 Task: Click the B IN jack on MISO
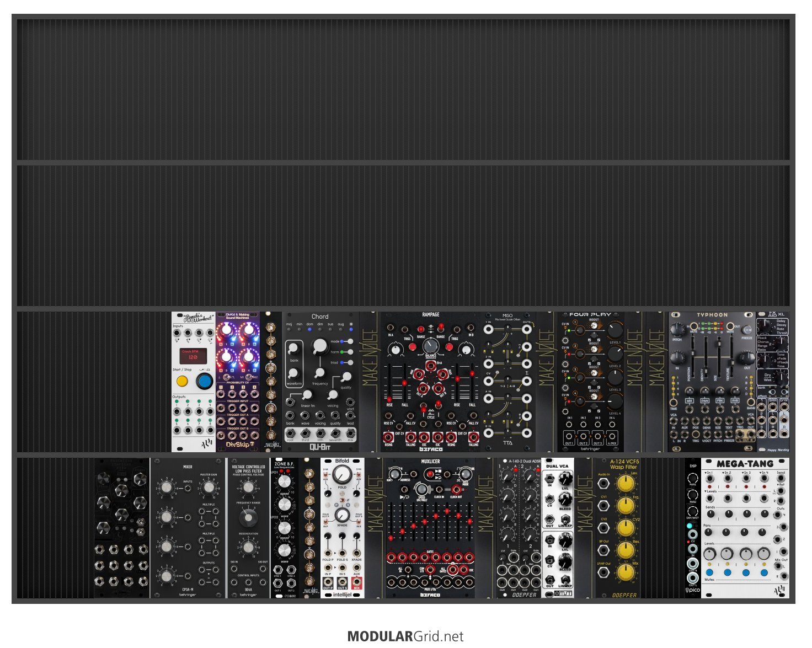coord(488,432)
